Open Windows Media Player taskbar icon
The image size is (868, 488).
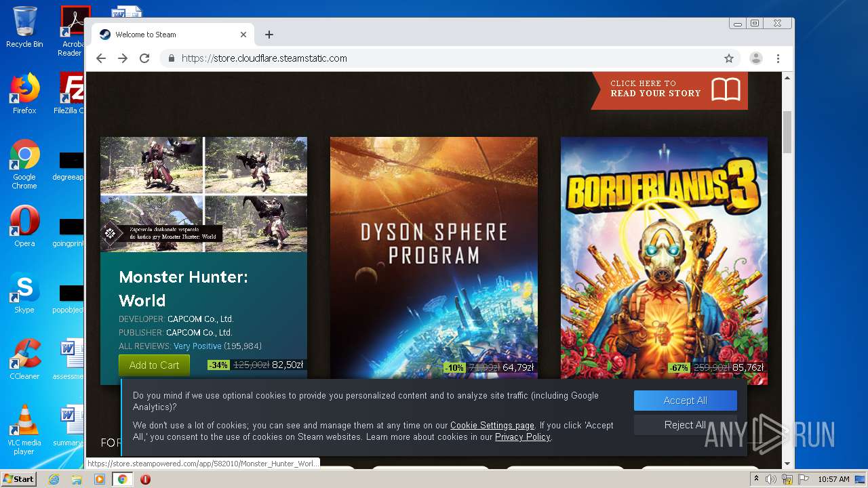tap(100, 479)
